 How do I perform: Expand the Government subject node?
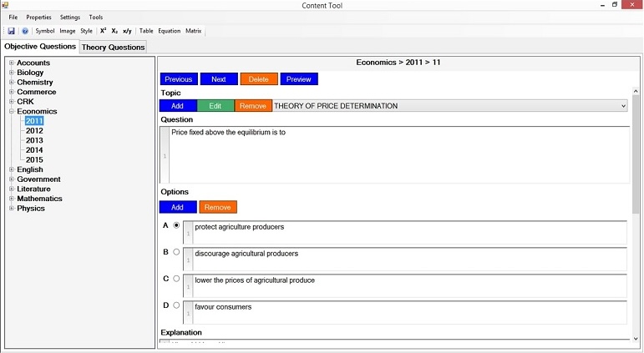(x=12, y=179)
